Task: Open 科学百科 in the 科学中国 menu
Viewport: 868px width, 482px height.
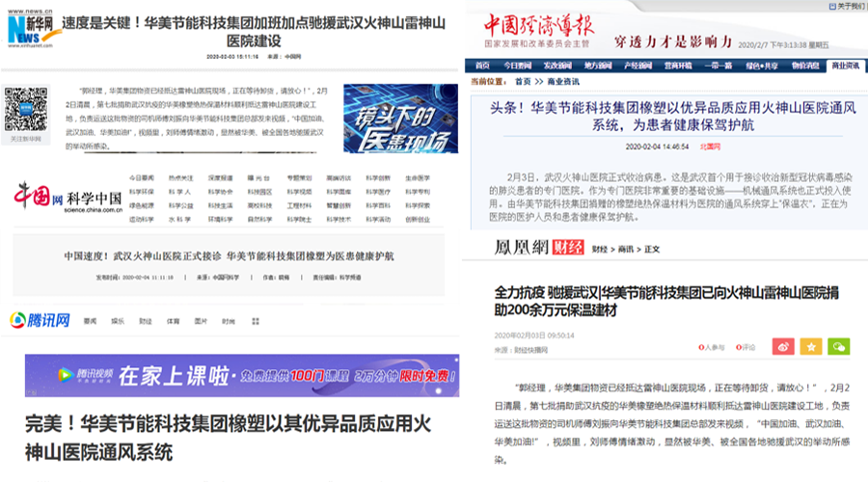Action: [377, 206]
